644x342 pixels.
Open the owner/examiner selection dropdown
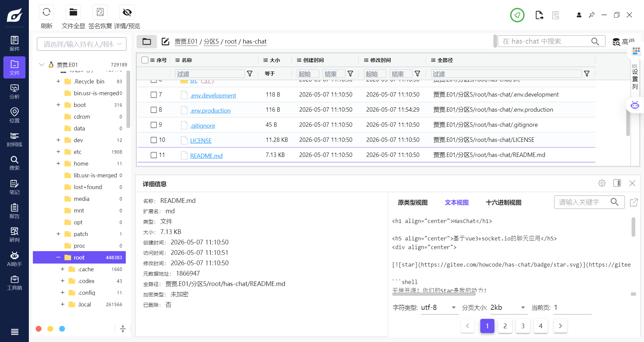(82, 44)
